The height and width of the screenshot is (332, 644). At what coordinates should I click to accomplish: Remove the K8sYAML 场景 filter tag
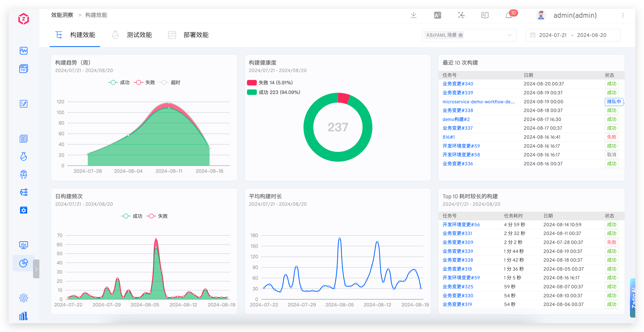[460, 35]
